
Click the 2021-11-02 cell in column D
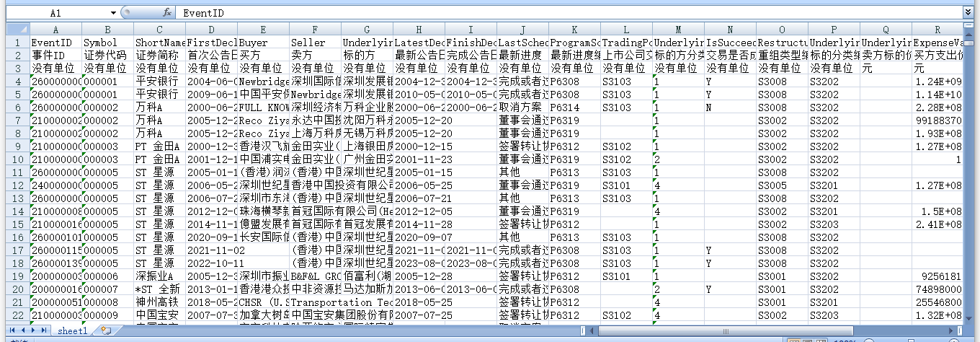(211, 250)
